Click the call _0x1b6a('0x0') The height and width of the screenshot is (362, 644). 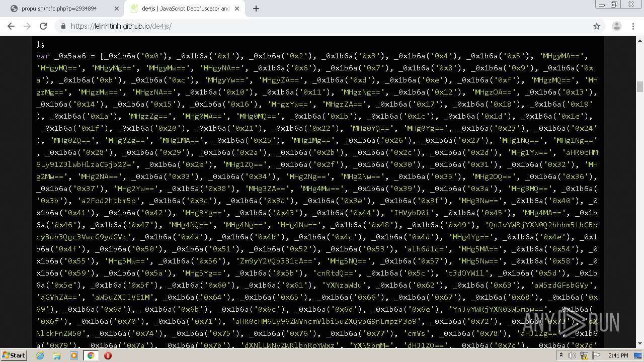click(136, 56)
